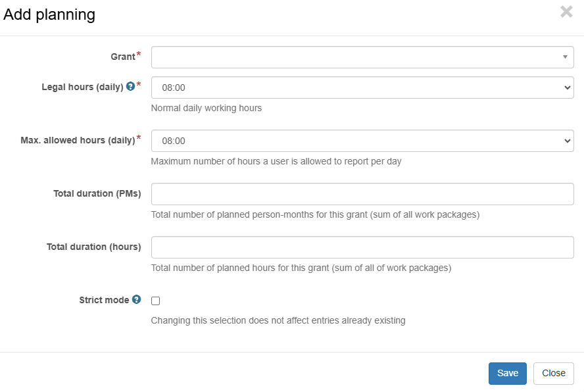The width and height of the screenshot is (584, 392).
Task: Click the help icon beside Legal hours (daily)
Action: coord(130,86)
